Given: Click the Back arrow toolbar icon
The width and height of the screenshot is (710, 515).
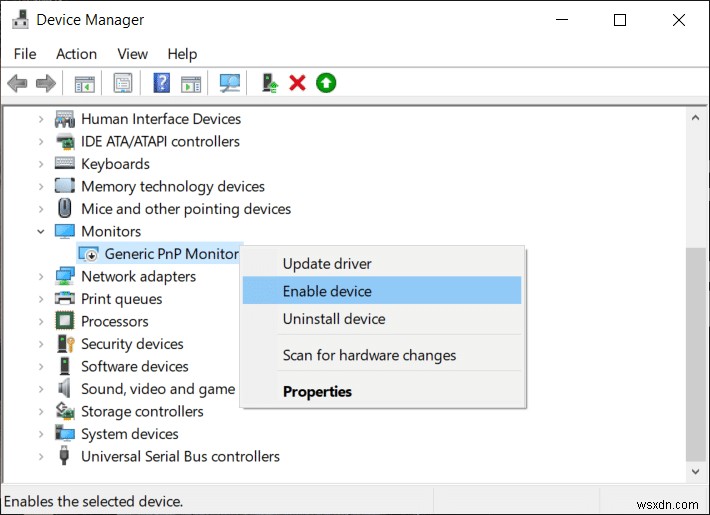Looking at the screenshot, I should point(17,83).
